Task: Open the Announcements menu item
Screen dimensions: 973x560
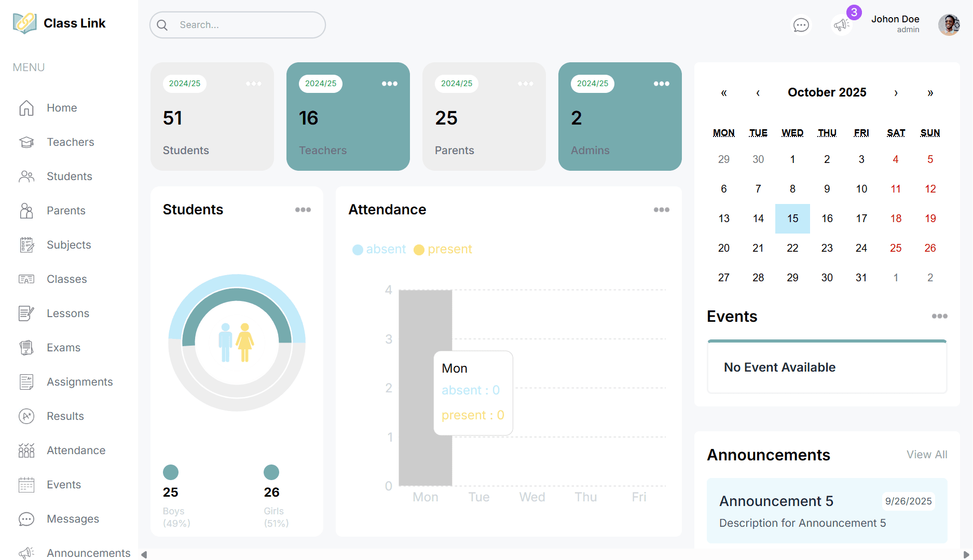Action: tap(88, 552)
